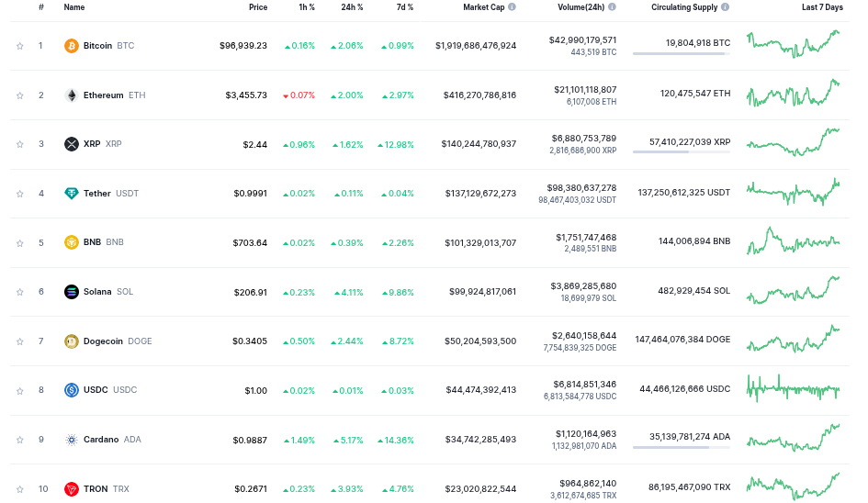Sort by the 7d % column header
This screenshot has width=868, height=503.
405,7
